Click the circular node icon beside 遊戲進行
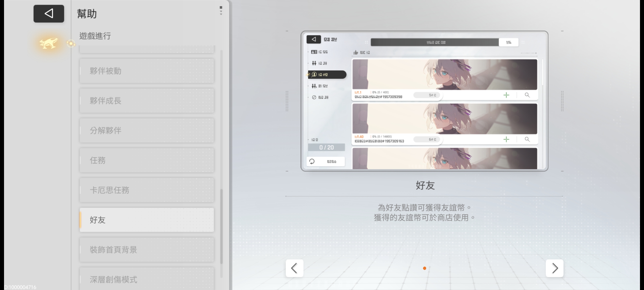Image resolution: width=644 pixels, height=290 pixels. tap(71, 43)
